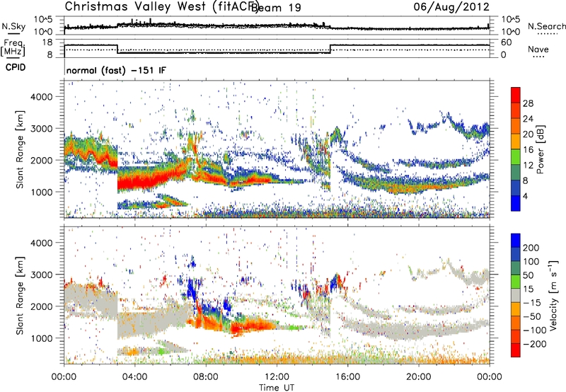Image resolution: width=566 pixels, height=392 pixels.
Task: Select the light green 12–16 dB Power color segment
Action: coord(516,156)
